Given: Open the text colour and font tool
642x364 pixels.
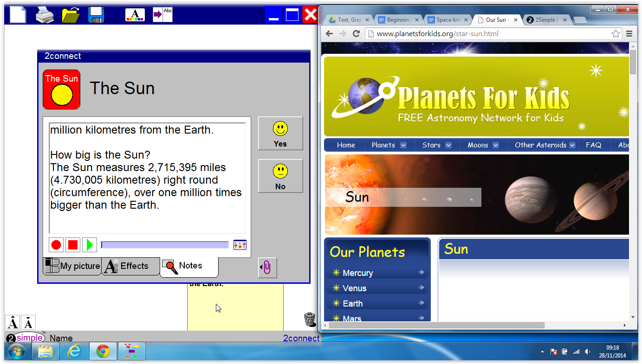Looking at the screenshot, I should coord(135,15).
